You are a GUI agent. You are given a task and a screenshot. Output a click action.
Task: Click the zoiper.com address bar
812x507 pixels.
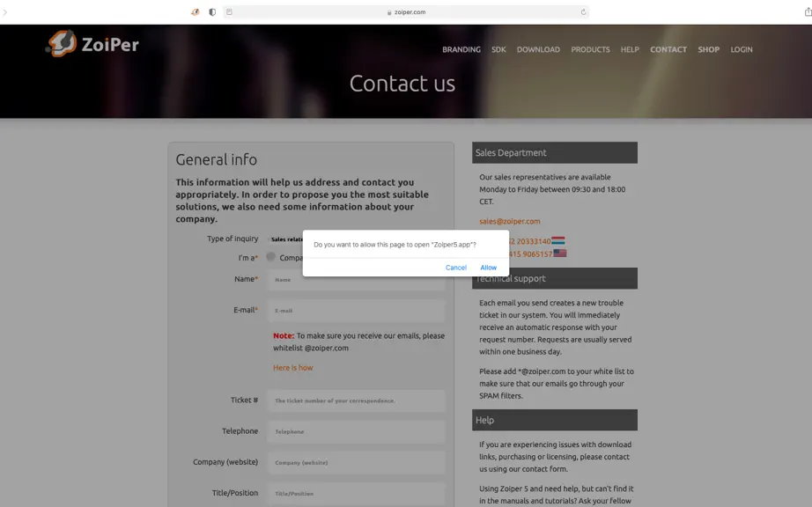406,12
